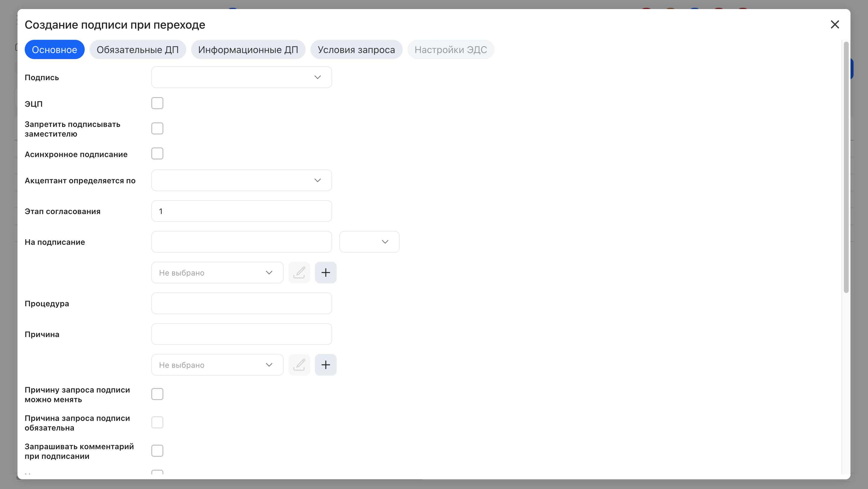Expand the Не выбрано dropdown under Причина
The height and width of the screenshot is (489, 868).
point(217,365)
